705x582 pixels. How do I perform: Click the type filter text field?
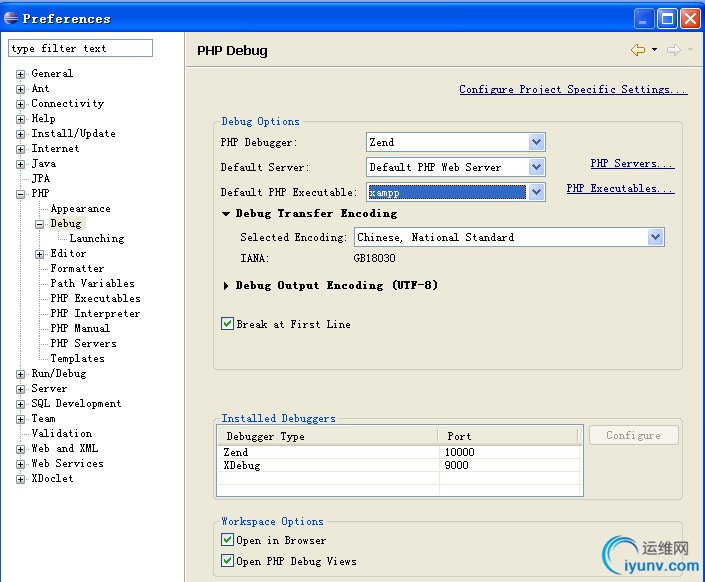coord(80,48)
